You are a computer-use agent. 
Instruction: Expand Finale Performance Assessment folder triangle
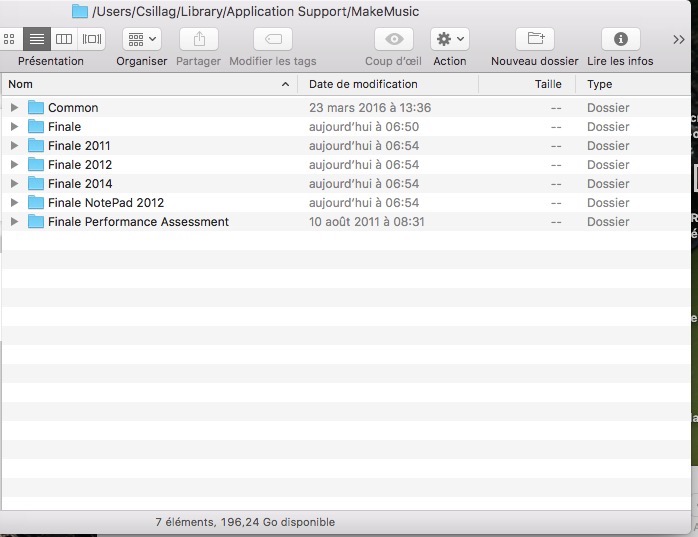(14, 222)
